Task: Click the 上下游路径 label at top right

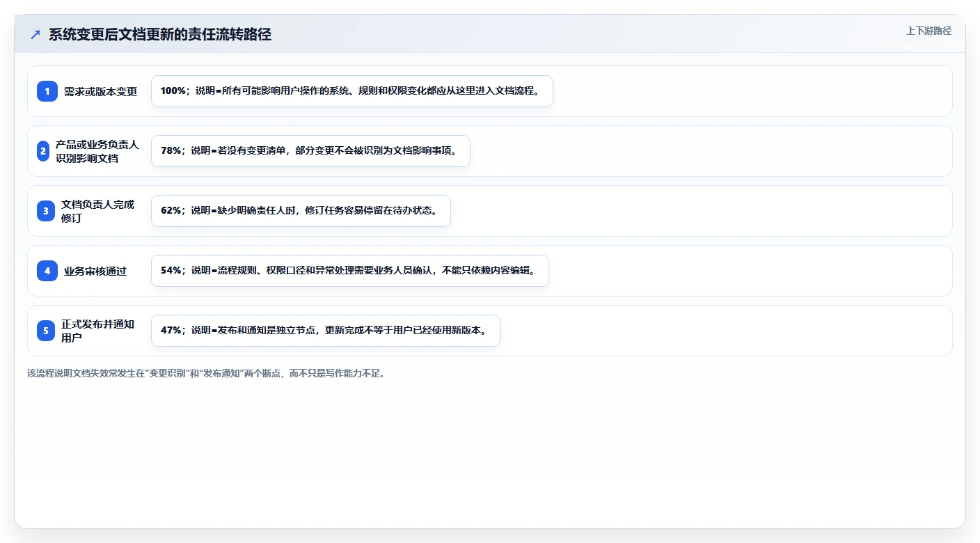Action: point(928,31)
